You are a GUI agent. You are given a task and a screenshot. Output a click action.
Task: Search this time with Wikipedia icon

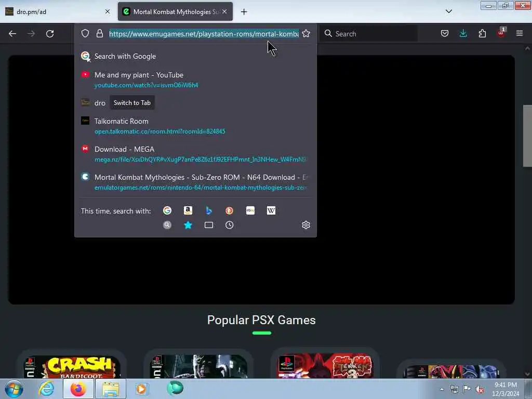point(271,211)
